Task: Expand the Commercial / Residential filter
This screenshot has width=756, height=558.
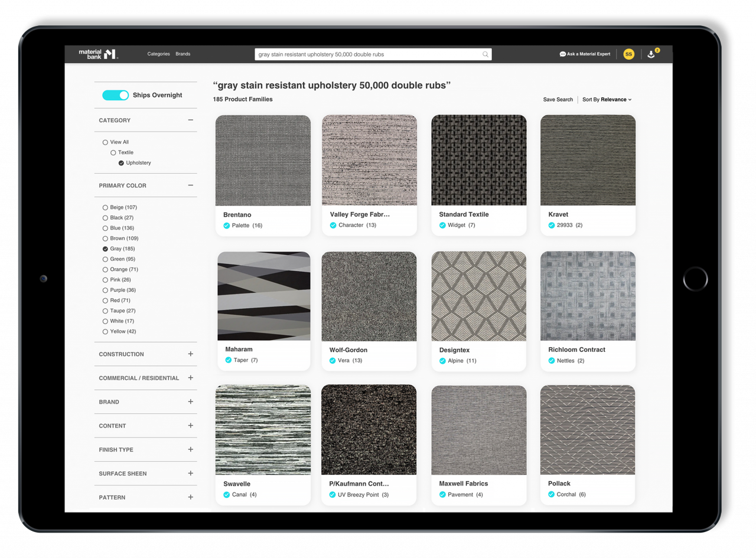Action: 190,378
